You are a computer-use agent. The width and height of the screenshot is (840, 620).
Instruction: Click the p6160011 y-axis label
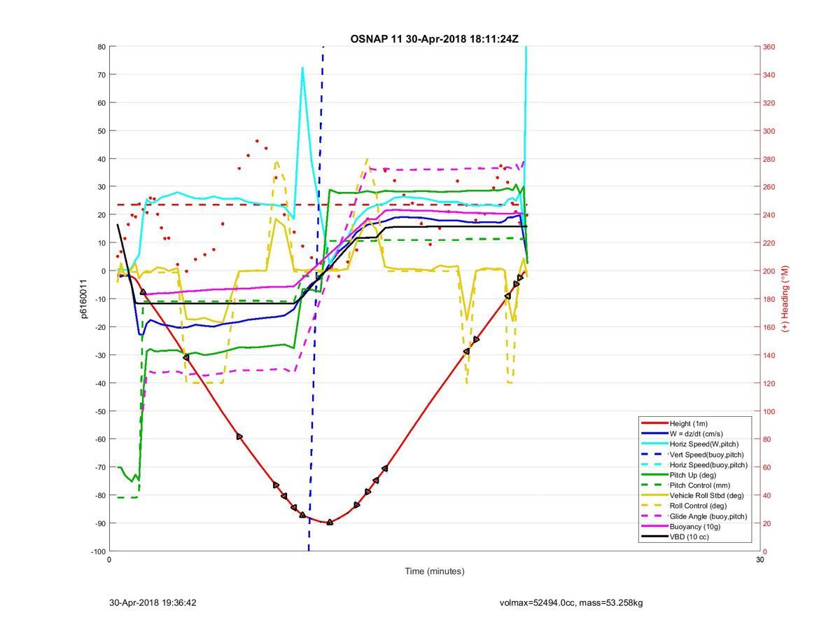(x=84, y=299)
